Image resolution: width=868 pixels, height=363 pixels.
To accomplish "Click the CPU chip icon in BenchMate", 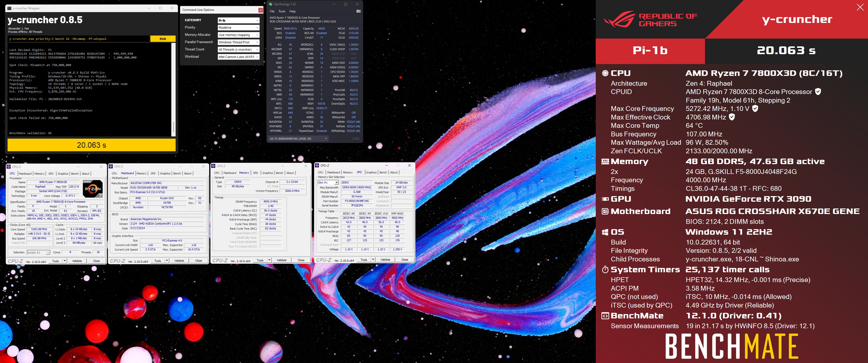I will coord(605,73).
